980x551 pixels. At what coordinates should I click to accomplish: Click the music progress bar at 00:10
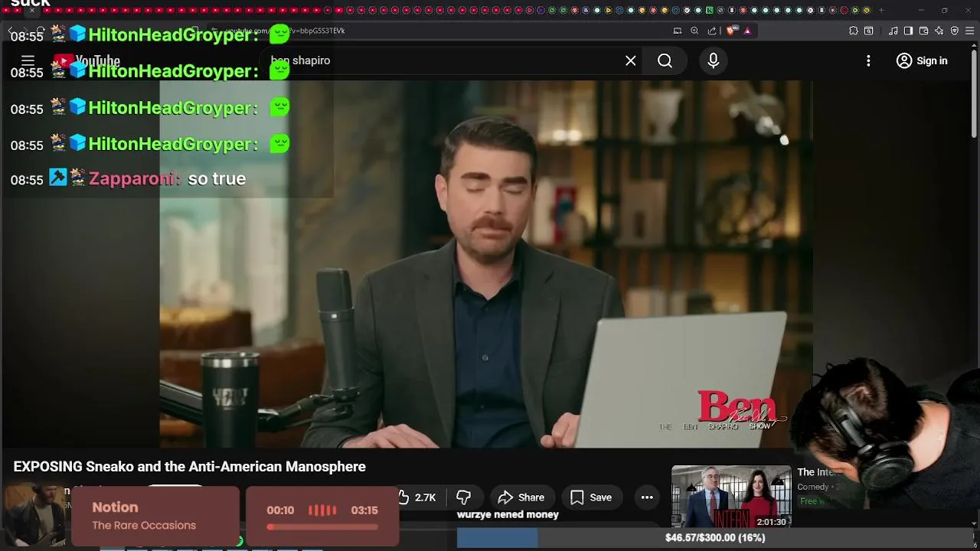pyautogui.click(x=322, y=527)
